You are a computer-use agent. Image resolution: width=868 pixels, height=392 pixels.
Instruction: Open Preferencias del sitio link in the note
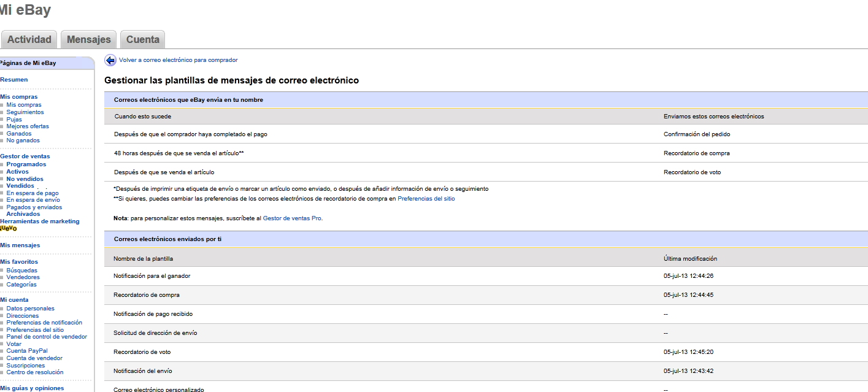426,199
